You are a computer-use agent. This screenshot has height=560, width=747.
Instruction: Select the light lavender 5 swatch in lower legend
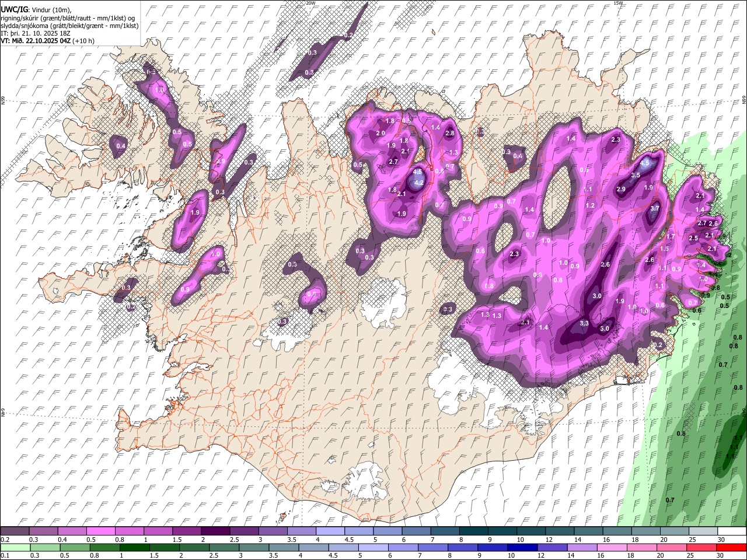(x=373, y=548)
